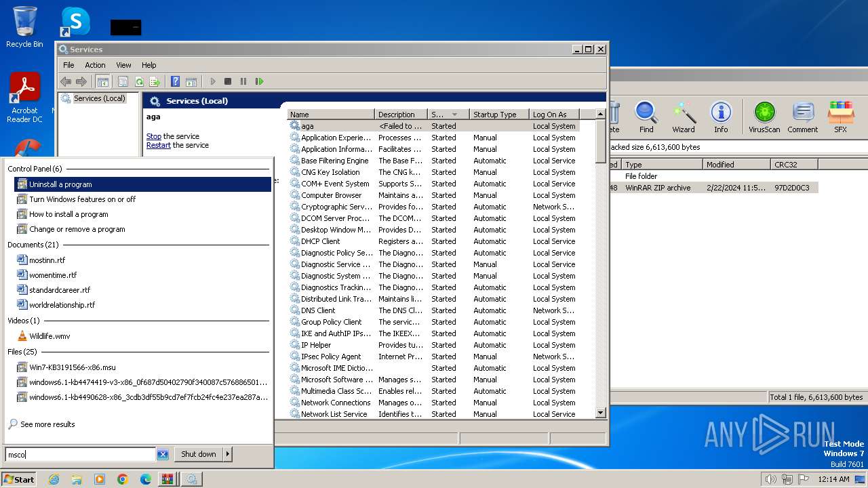The image size is (868, 488).
Task: Click the Documents (21) group header
Action: 33,245
